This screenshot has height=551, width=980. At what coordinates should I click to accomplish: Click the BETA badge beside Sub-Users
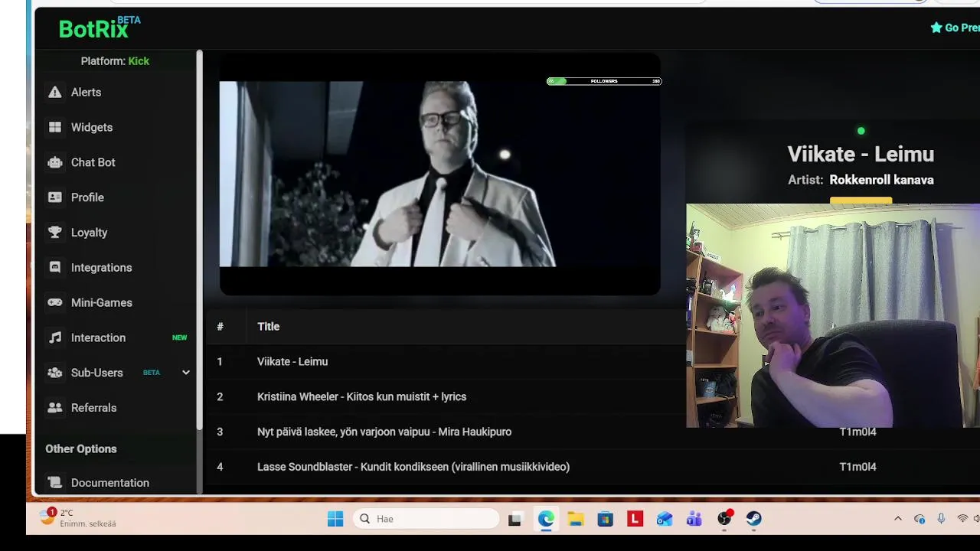pyautogui.click(x=152, y=373)
